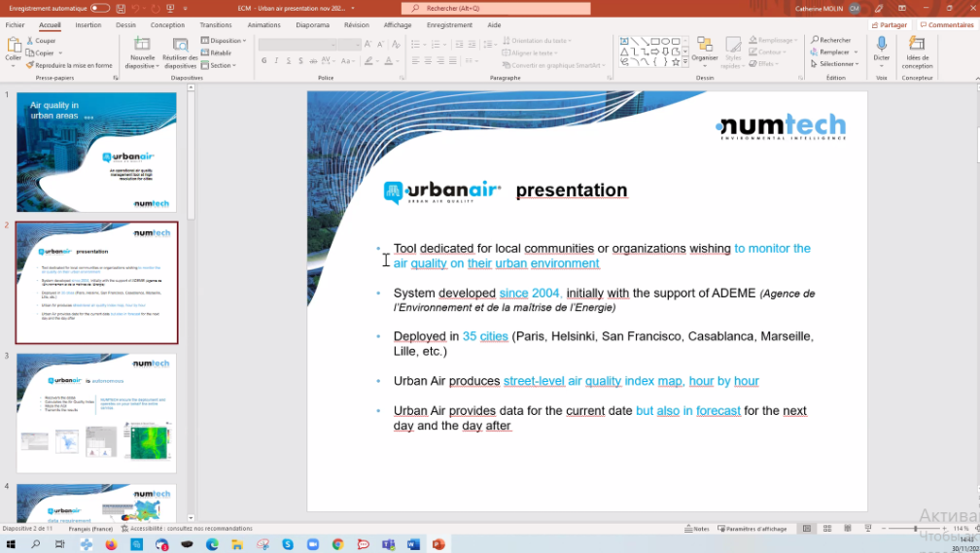Open the Disposition layout dropdown

(x=224, y=41)
